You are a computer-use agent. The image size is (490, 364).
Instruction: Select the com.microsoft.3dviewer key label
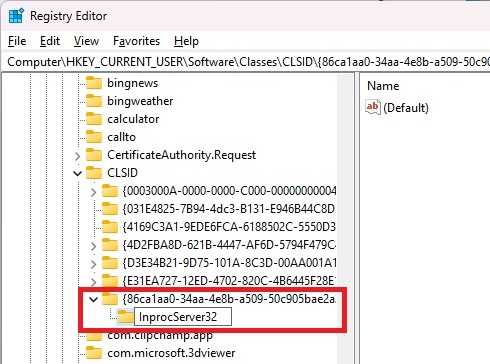(x=171, y=353)
